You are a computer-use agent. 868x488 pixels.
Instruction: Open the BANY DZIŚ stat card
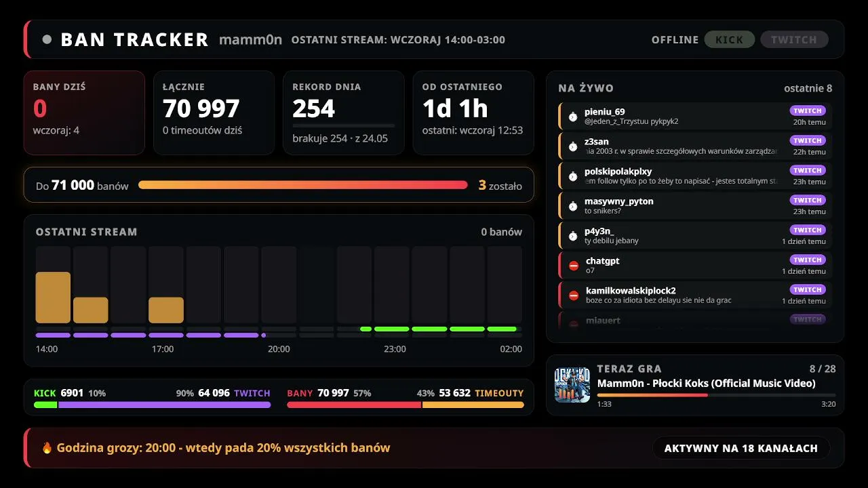click(84, 113)
